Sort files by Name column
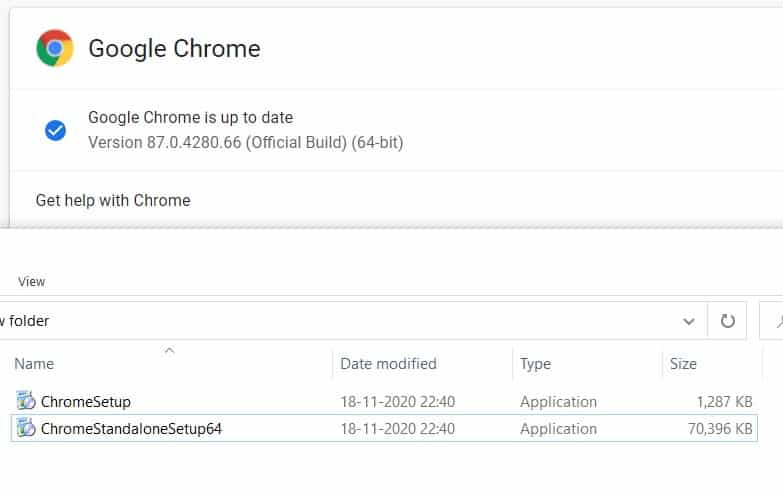783x497 pixels. tap(34, 364)
